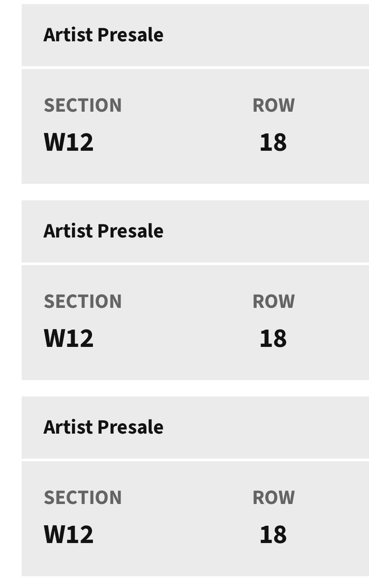Tap row number 18 on the middle ticket
Screen dimensions: 369x588
point(273,338)
